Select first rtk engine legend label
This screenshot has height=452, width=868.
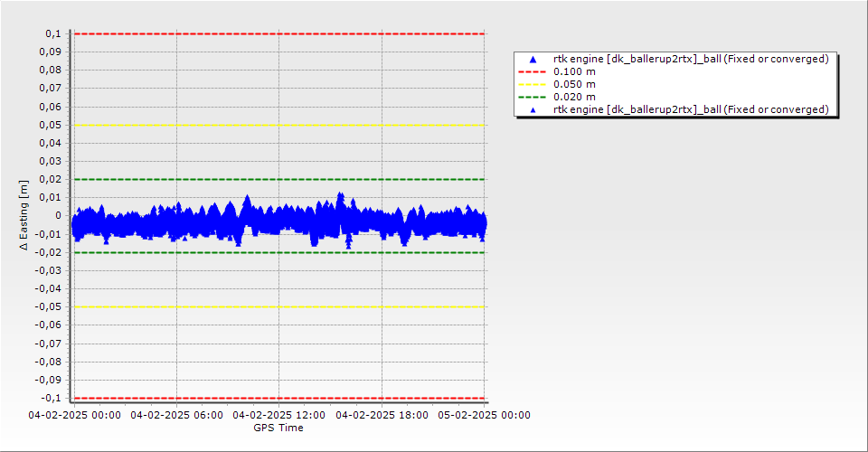pyautogui.click(x=691, y=59)
